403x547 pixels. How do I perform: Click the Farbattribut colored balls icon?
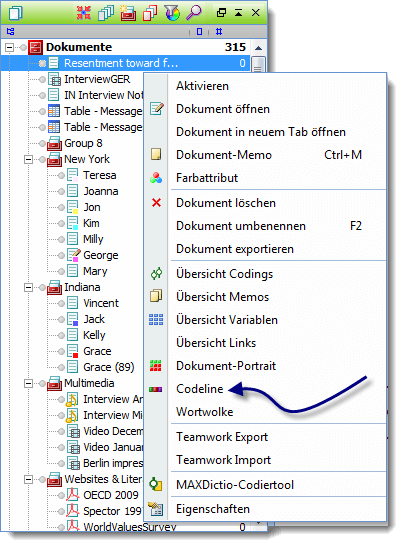(156, 178)
